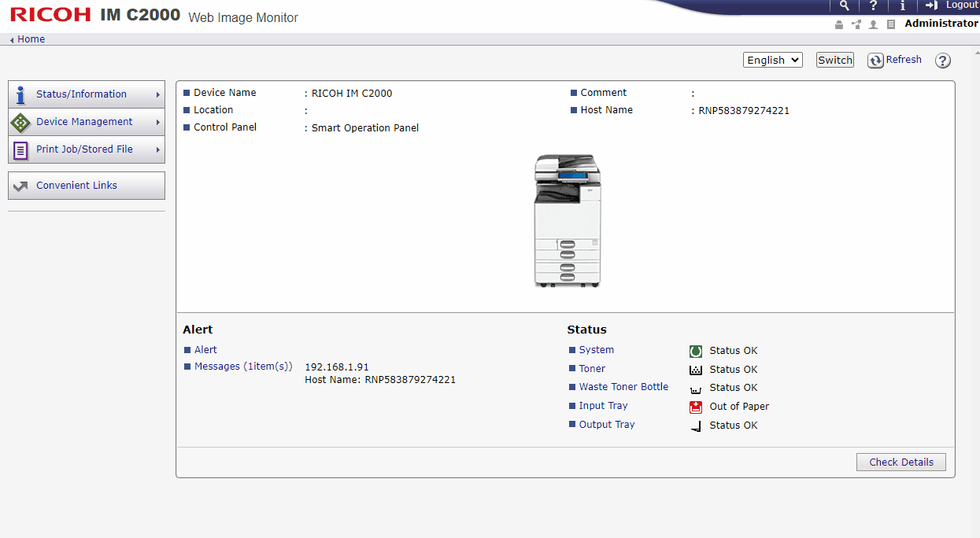Screen dimensions: 980x538
Task: Click the Refresh control to reload the page
Action: 895,60
